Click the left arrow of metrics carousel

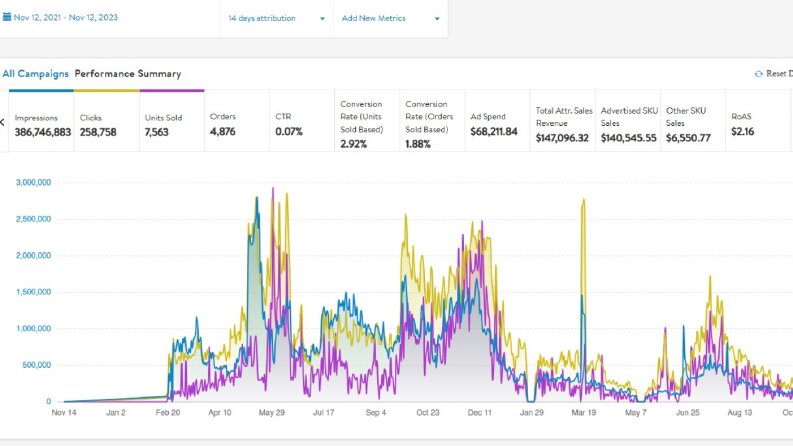[x=3, y=122]
